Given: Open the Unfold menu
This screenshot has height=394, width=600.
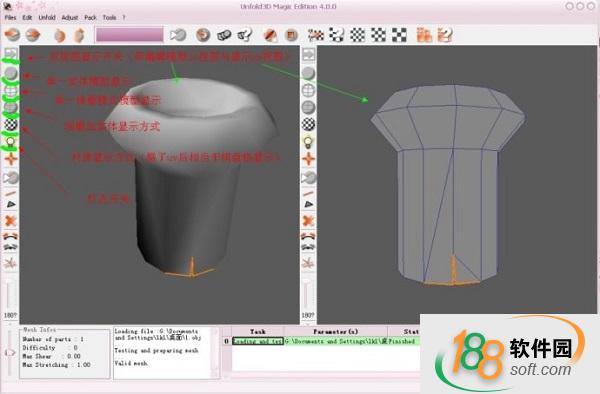Looking at the screenshot, I should (x=47, y=18).
